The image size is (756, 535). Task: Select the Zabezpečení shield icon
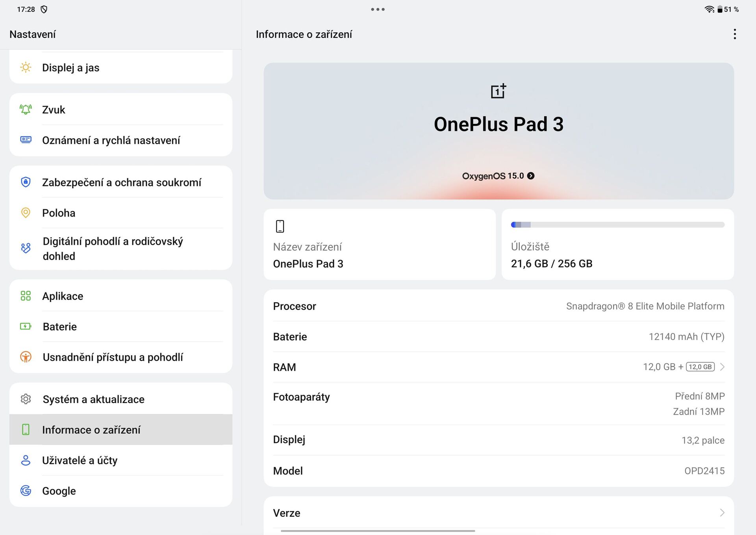tap(26, 182)
